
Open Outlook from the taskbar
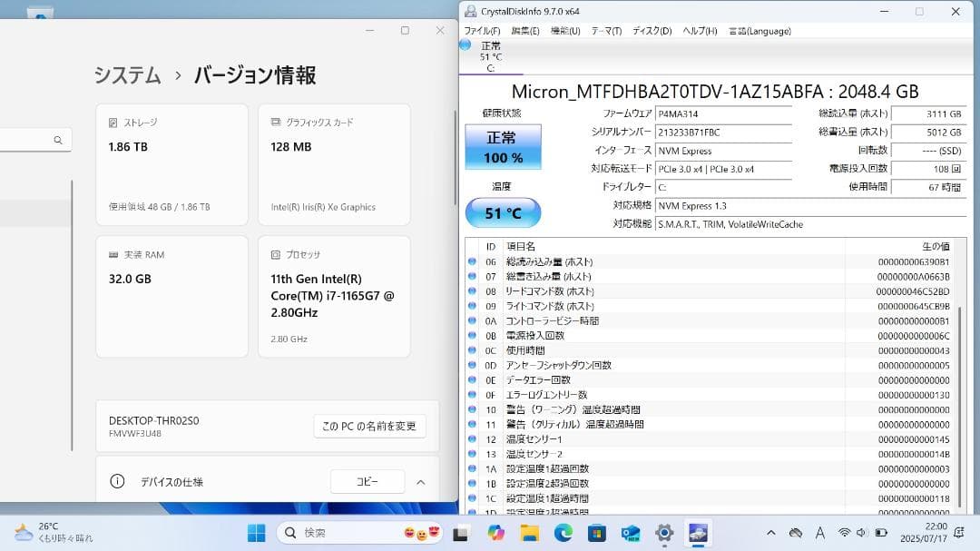coord(632,533)
